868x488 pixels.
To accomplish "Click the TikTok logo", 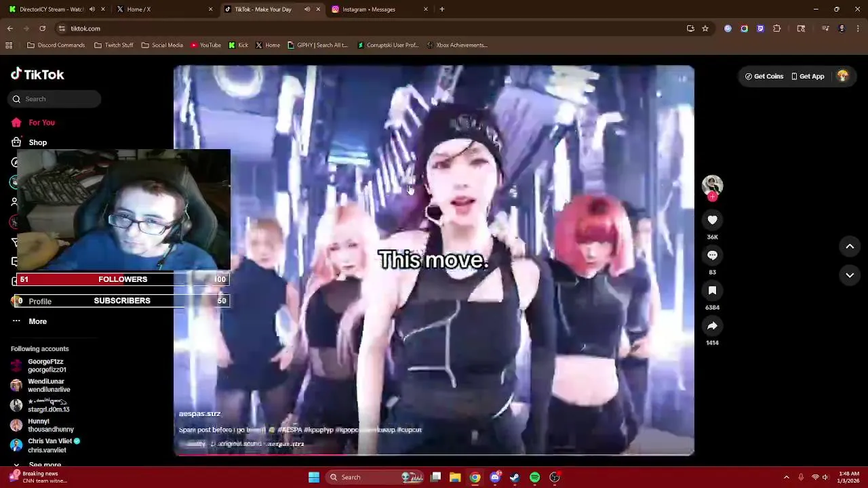I will [37, 75].
